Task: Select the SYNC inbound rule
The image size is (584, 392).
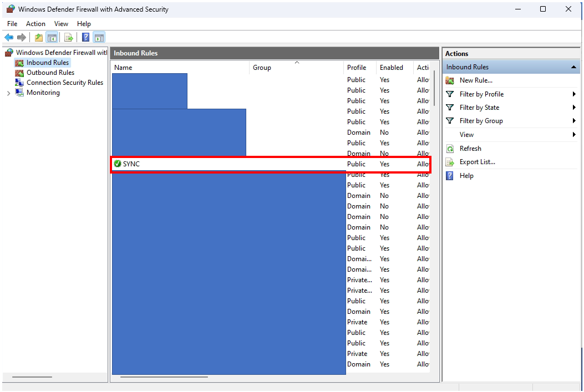Action: pyautogui.click(x=271, y=164)
